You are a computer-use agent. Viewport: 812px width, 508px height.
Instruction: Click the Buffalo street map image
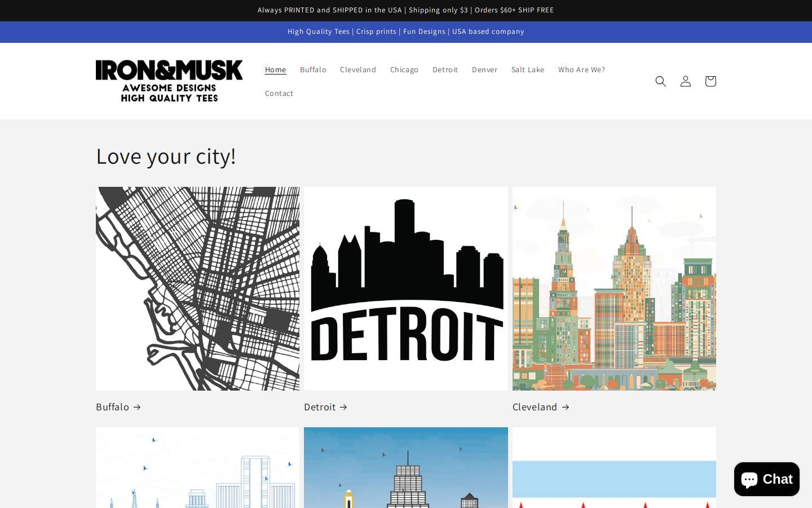pos(197,288)
